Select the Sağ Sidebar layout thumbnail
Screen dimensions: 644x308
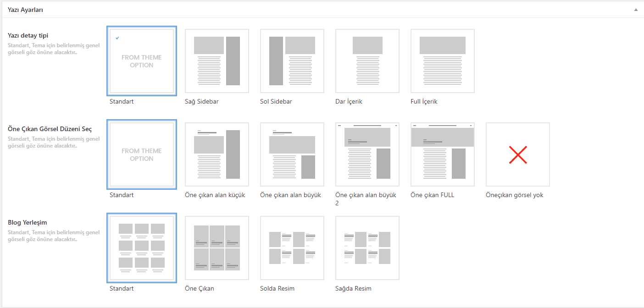(x=217, y=61)
